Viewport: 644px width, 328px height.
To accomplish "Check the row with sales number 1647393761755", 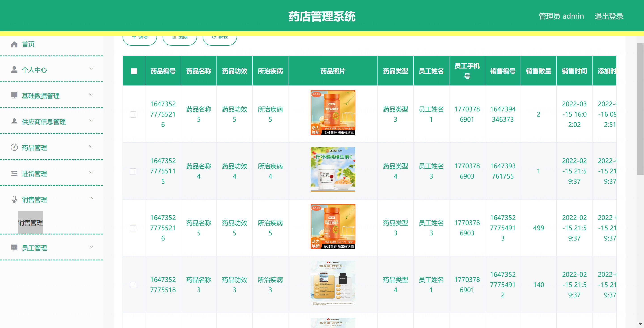I will point(133,171).
